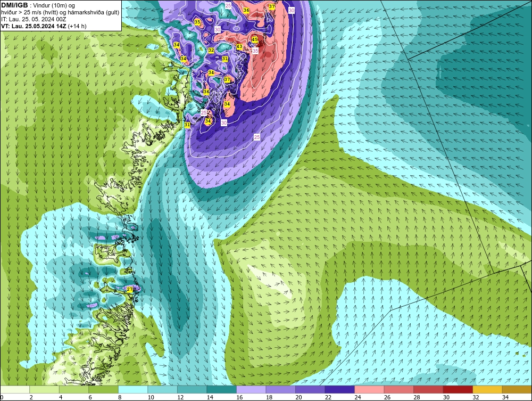Click the yellow '45' peak gust label

[x=255, y=40]
